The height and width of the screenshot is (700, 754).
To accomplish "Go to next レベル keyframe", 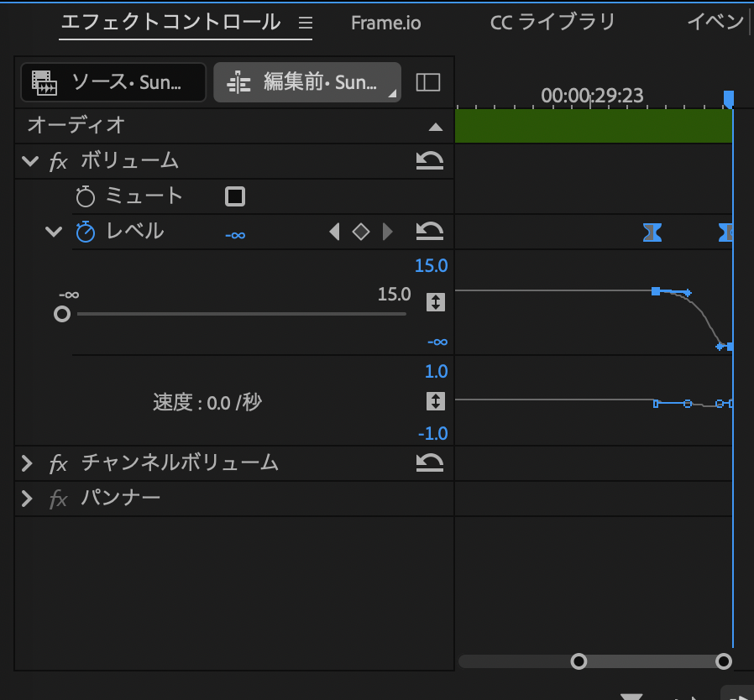I will (387, 232).
